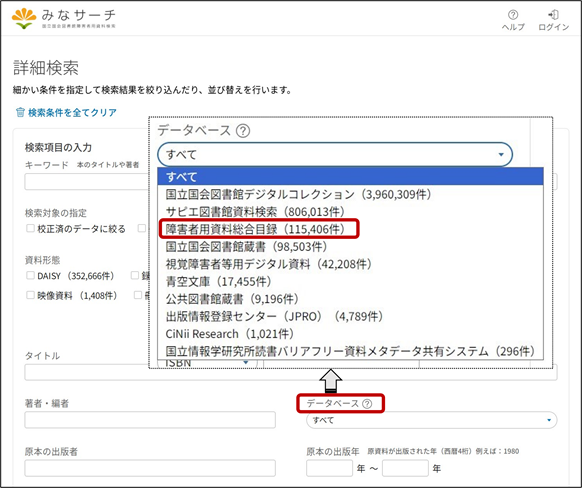Open the enlarged すべて database dropdown
This screenshot has width=582, height=488.
(335, 154)
